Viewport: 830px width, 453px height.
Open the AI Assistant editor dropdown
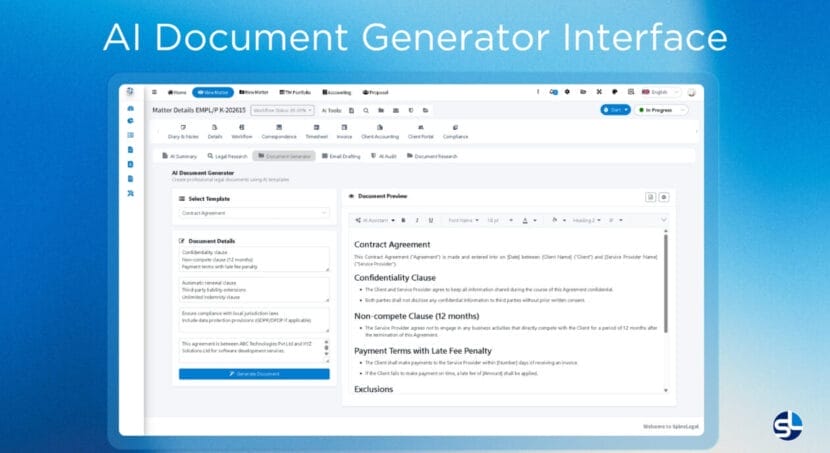pyautogui.click(x=375, y=220)
